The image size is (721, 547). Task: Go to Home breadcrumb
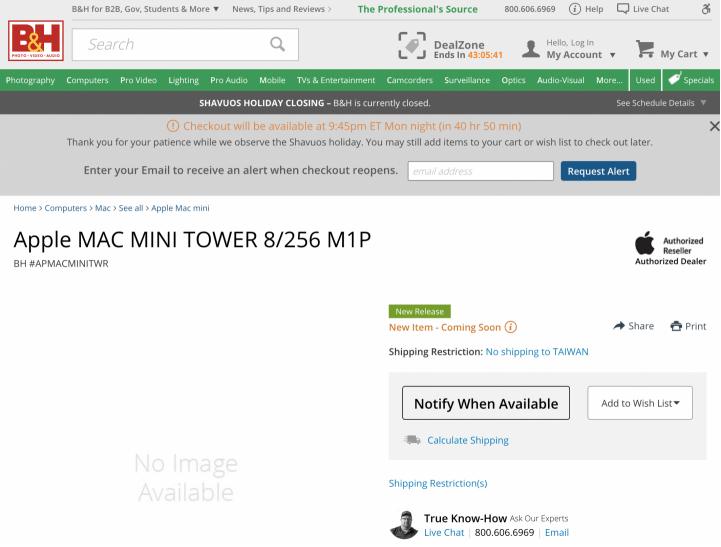click(25, 208)
